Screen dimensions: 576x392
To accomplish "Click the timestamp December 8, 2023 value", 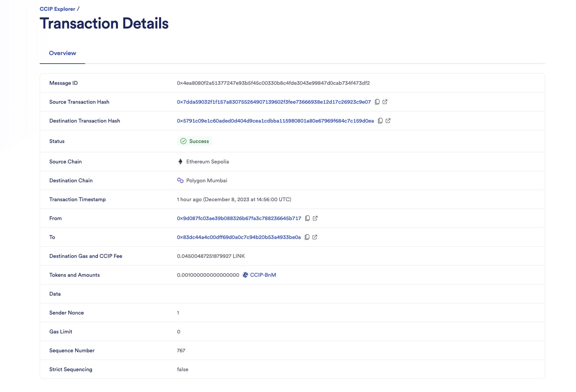I will click(234, 199).
